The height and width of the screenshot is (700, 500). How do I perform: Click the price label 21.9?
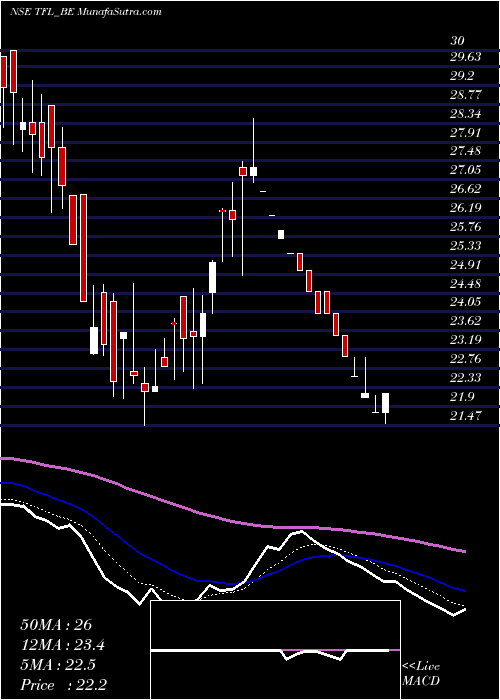[x=462, y=396]
